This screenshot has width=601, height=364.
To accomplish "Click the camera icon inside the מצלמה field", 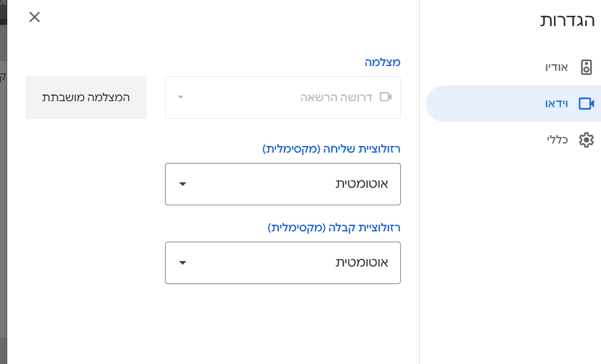I will tap(386, 97).
